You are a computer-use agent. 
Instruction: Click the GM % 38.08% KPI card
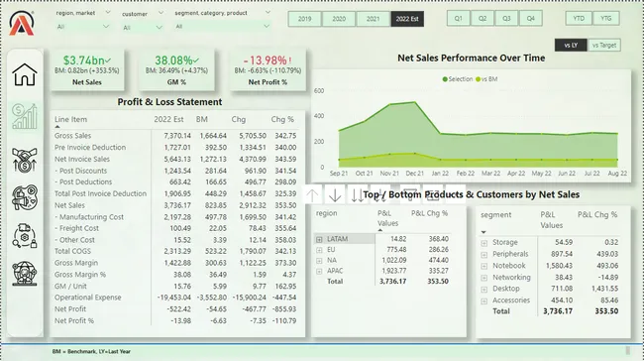(x=176, y=69)
